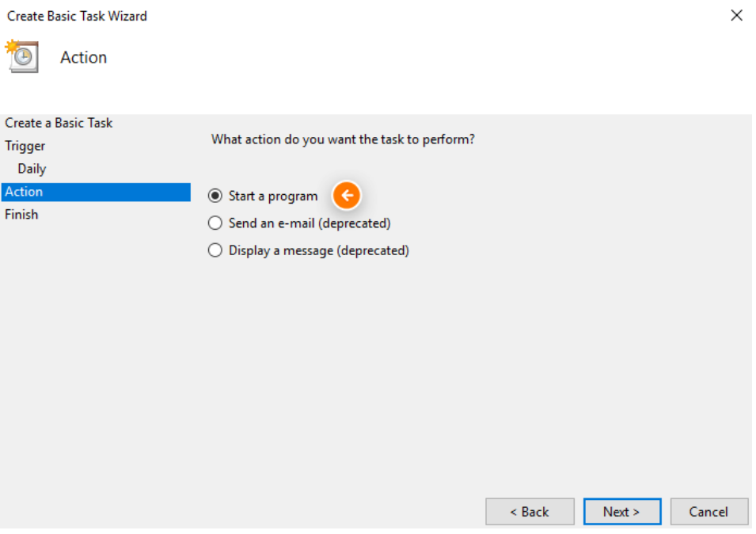Go to Create a Basic Task step
Image resolution: width=756 pixels, height=534 pixels.
pyautogui.click(x=59, y=123)
